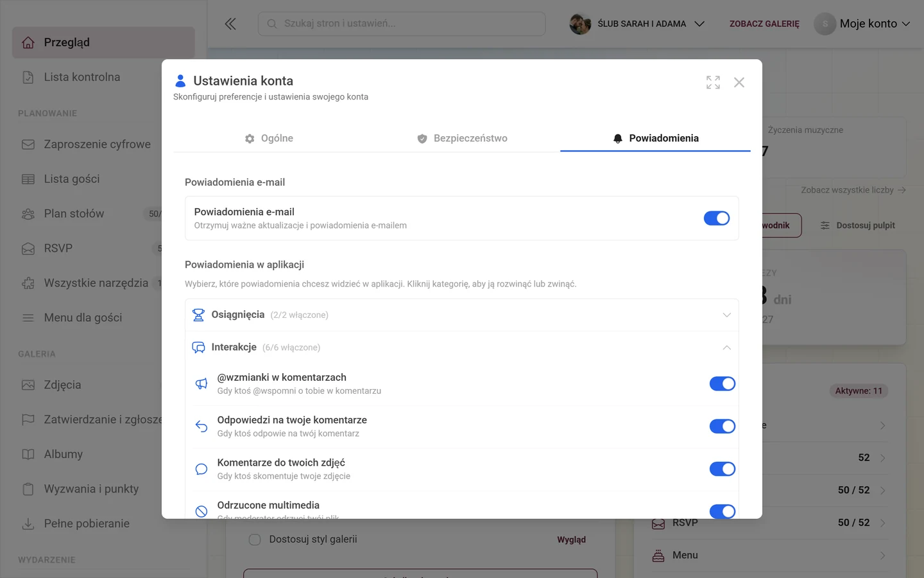Image resolution: width=924 pixels, height=578 pixels.
Task: Check the Dostosuj styl galerii checkbox
Action: pyautogui.click(x=255, y=539)
